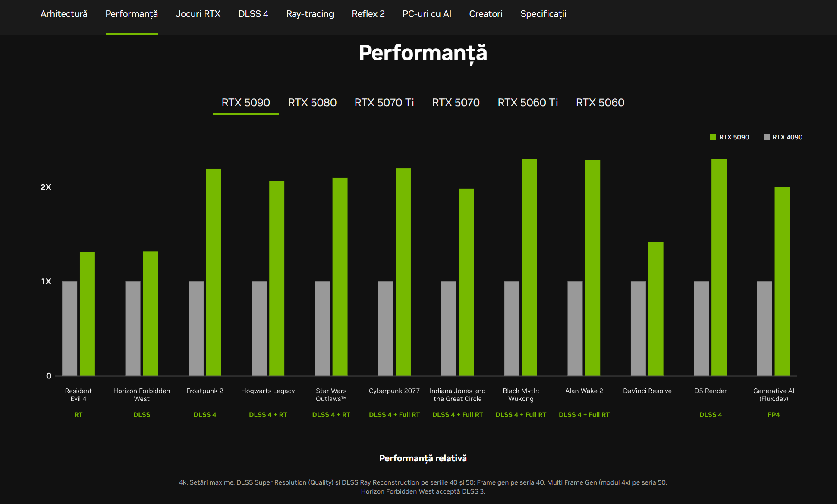Click the Alan Wake 2 chart label

(x=584, y=391)
